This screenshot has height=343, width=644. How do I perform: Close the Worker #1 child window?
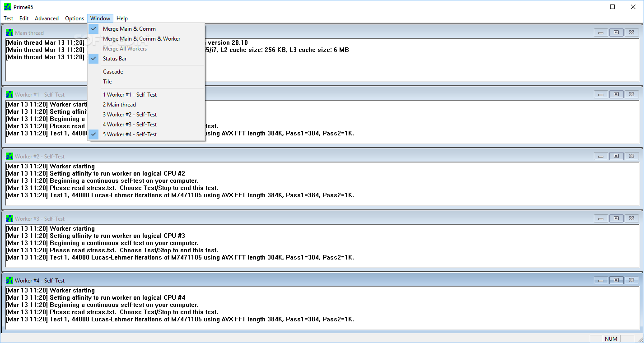coord(631,94)
